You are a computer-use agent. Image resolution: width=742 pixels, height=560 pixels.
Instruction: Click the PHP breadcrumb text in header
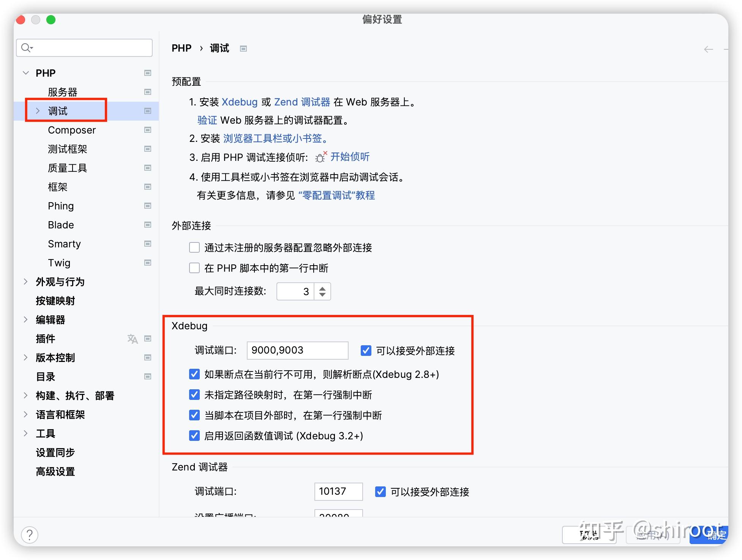point(182,49)
